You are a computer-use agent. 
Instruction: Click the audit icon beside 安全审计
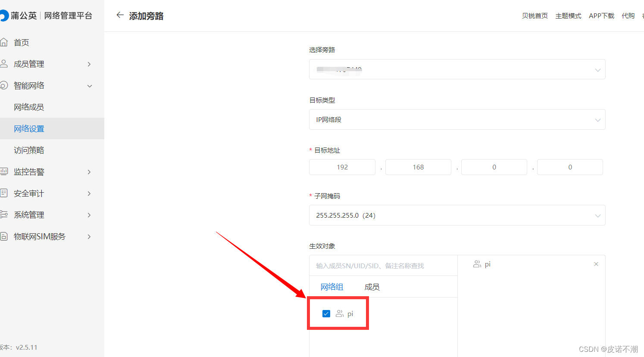pyautogui.click(x=4, y=193)
